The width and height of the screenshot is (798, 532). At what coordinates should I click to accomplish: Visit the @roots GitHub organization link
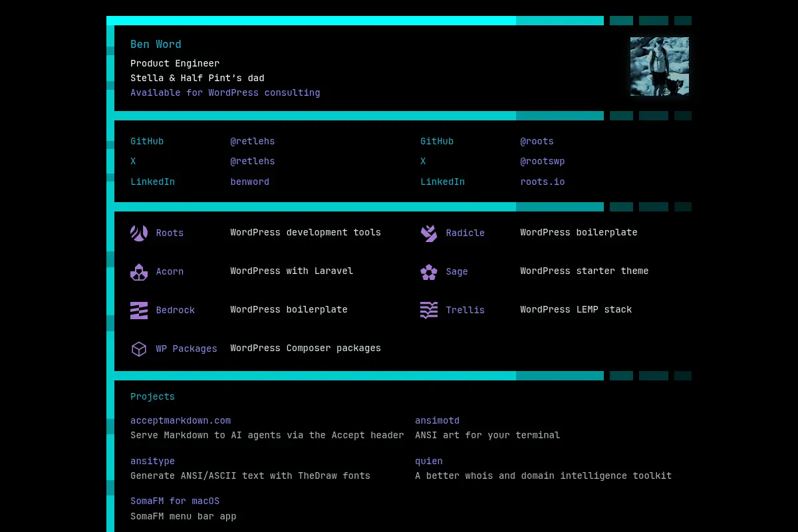click(537, 141)
